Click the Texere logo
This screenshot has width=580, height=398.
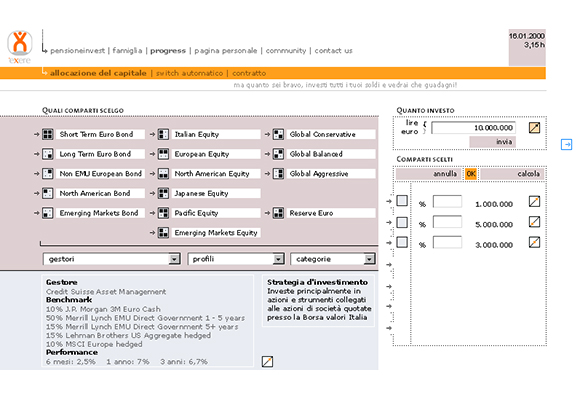coord(20,47)
